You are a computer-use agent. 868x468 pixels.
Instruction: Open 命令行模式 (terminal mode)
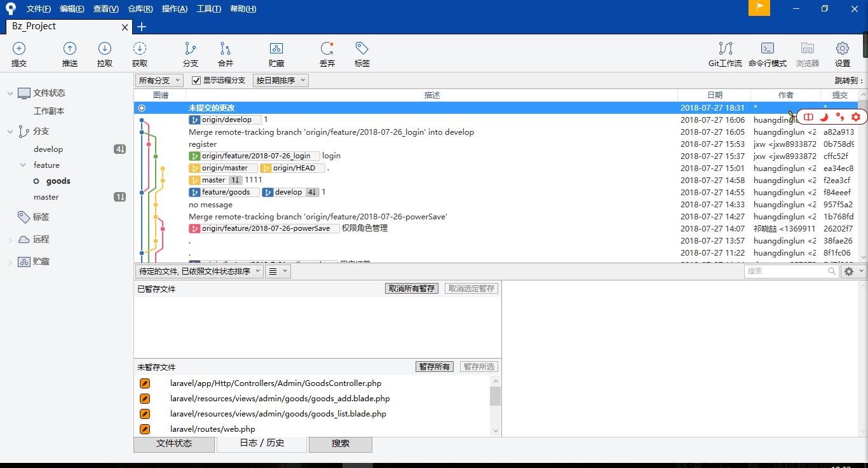(x=767, y=53)
